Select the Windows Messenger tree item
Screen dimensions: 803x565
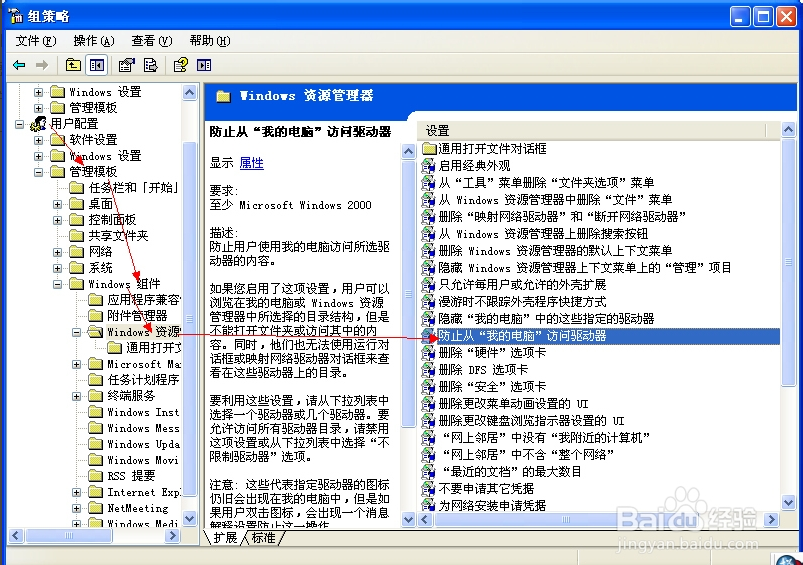click(x=143, y=428)
